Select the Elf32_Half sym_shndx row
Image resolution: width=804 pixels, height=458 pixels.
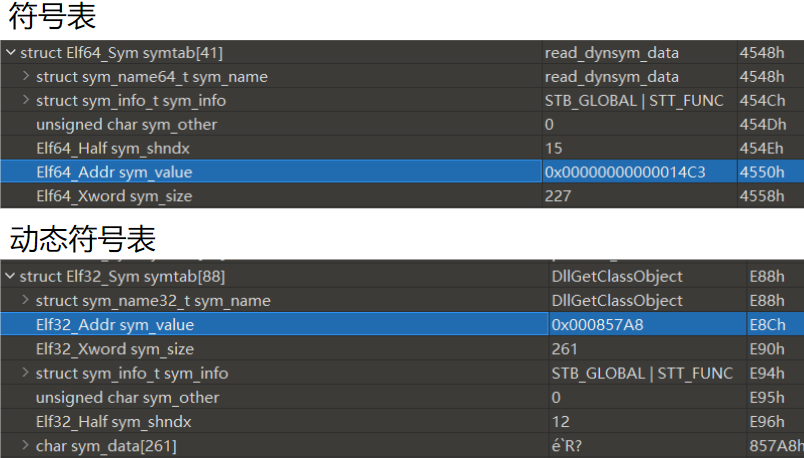(x=113, y=421)
